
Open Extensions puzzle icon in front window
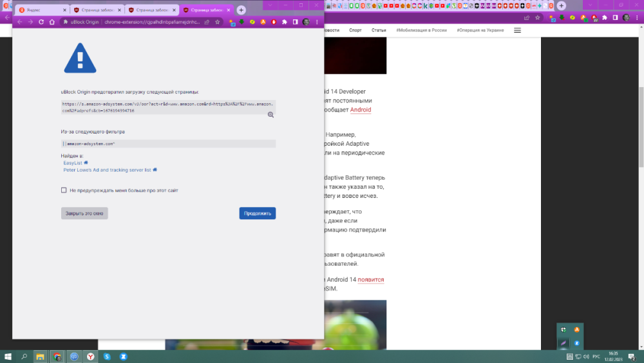[285, 22]
